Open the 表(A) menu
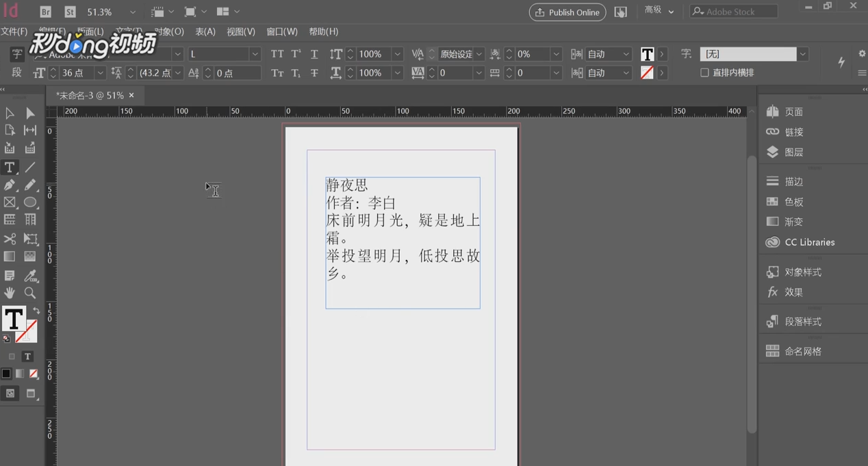The height and width of the screenshot is (466, 868). pyautogui.click(x=205, y=31)
